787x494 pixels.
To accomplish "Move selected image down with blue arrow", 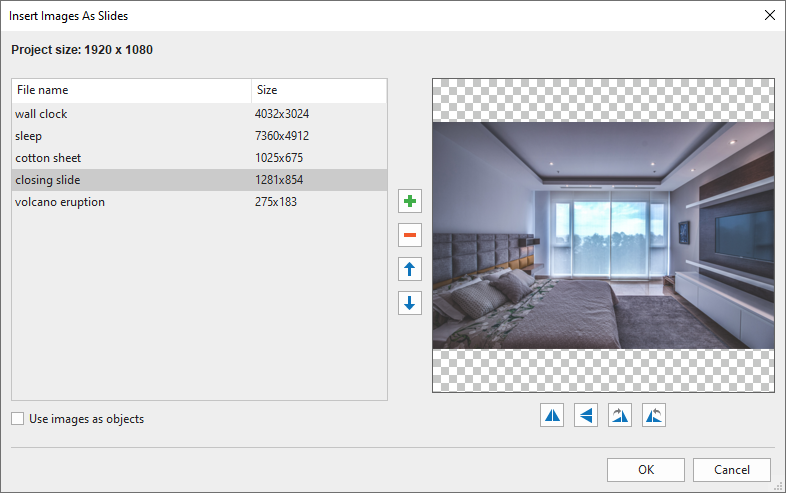I will click(410, 303).
